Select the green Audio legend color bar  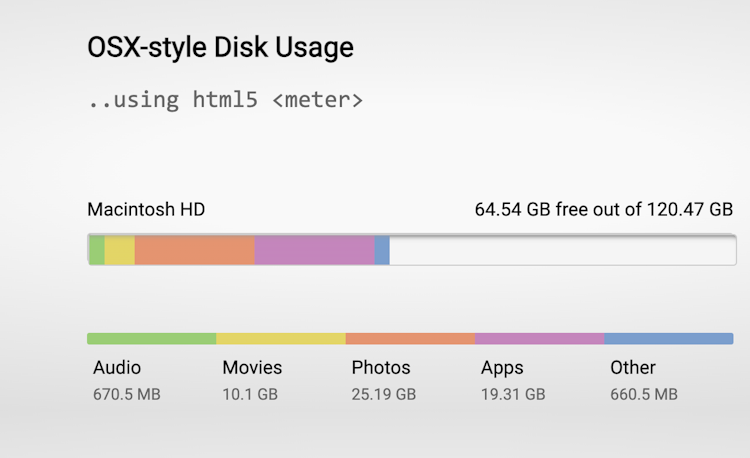pos(152,338)
